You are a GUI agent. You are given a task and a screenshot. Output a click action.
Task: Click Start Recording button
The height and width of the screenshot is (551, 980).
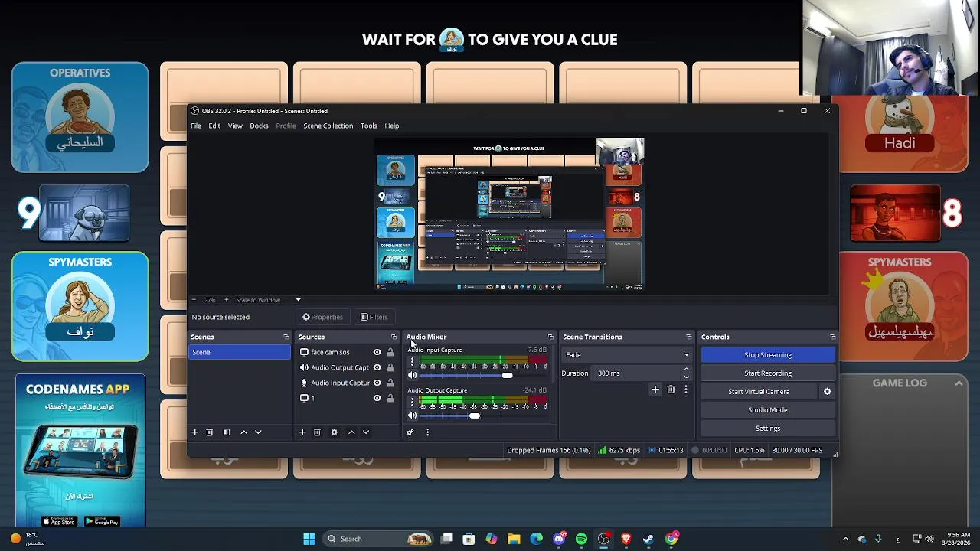click(768, 373)
